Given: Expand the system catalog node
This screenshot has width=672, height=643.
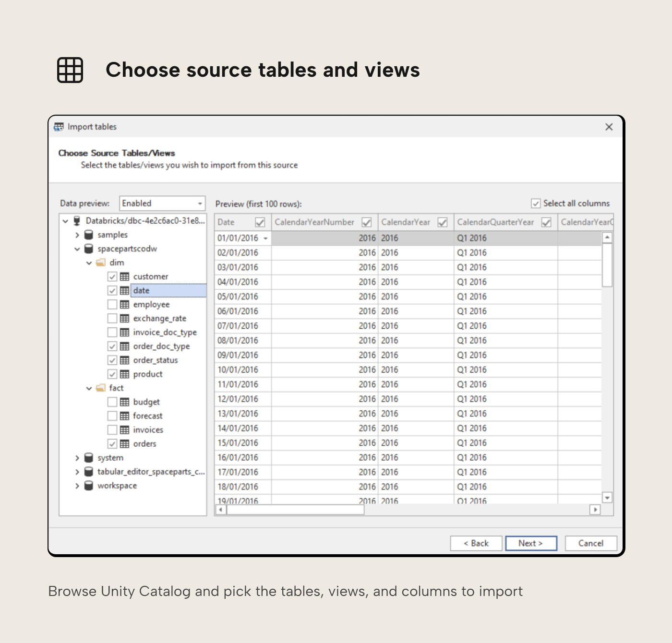Looking at the screenshot, I should click(77, 458).
